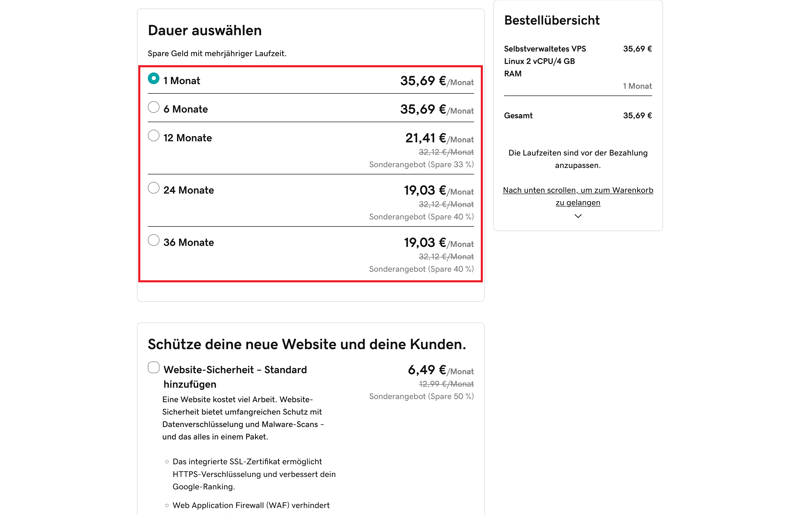Click the "Sonderangebot (Spare 33 %)" text
The image size is (800, 515).
click(x=421, y=164)
